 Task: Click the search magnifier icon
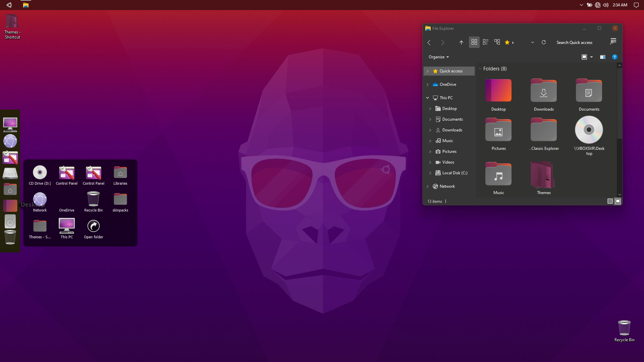pos(613,42)
